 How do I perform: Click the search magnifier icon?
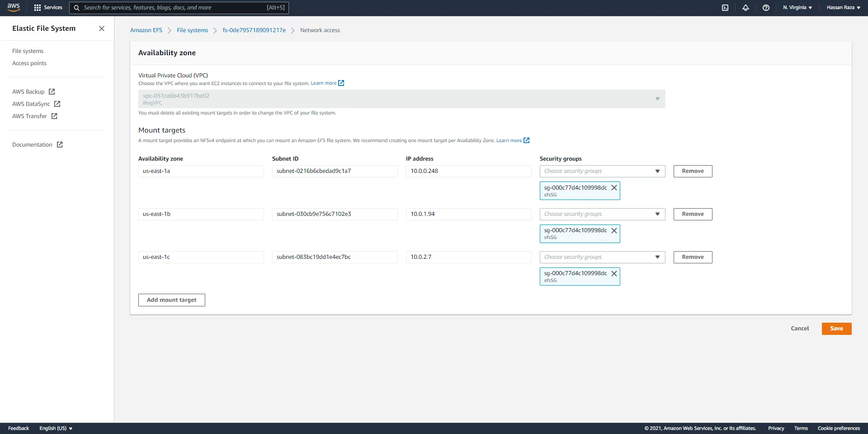tap(77, 8)
